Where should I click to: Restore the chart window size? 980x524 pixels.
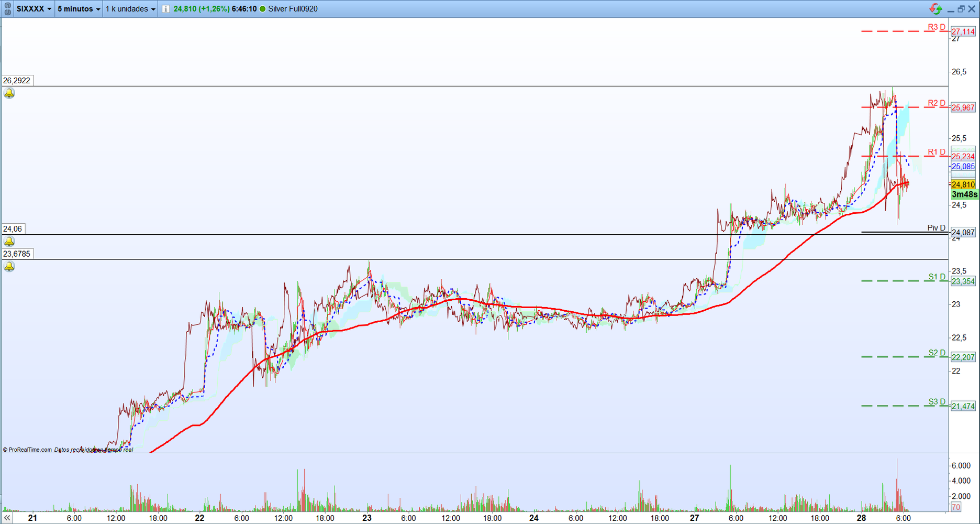(x=961, y=9)
